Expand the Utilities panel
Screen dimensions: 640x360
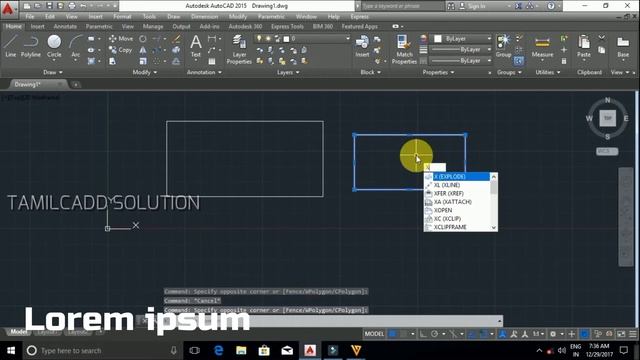pyautogui.click(x=548, y=72)
